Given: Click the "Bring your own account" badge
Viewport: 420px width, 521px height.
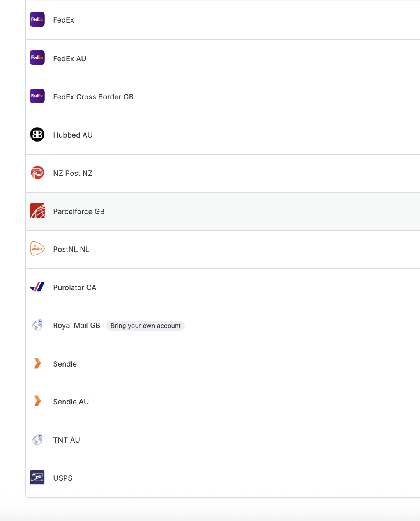Looking at the screenshot, I should point(145,326).
